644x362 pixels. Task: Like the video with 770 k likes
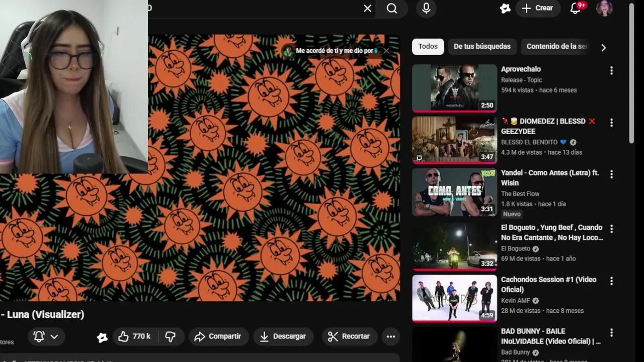click(135, 336)
